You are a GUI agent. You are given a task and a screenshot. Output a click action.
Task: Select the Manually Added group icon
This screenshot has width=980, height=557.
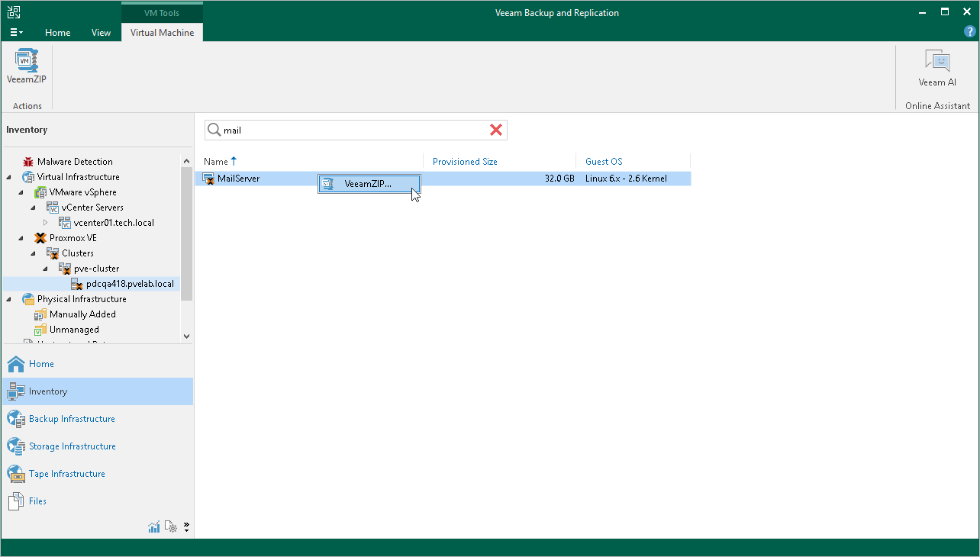[x=41, y=314]
